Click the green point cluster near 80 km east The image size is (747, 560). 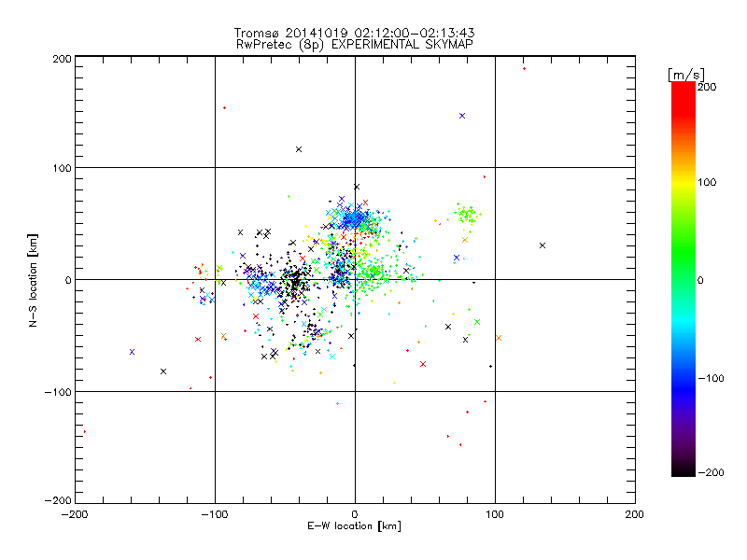click(468, 216)
